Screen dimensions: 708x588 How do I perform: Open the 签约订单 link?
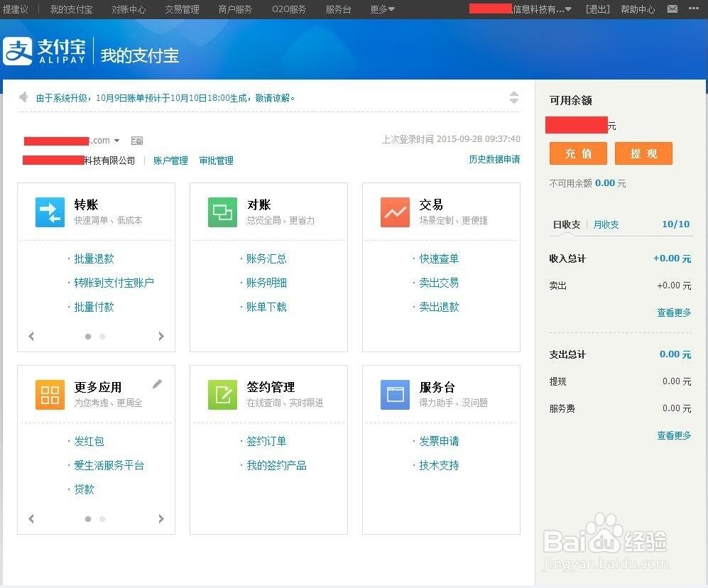(266, 441)
